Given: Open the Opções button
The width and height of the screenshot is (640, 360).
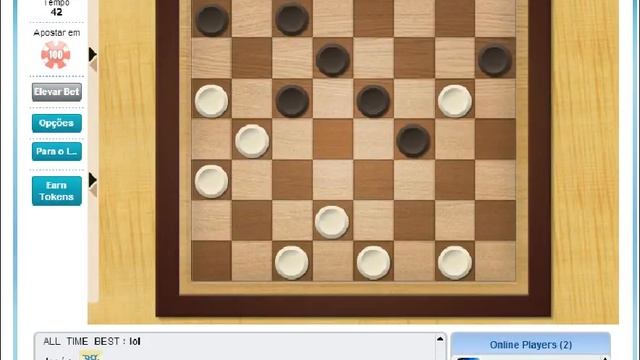Looking at the screenshot, I should 57,123.
